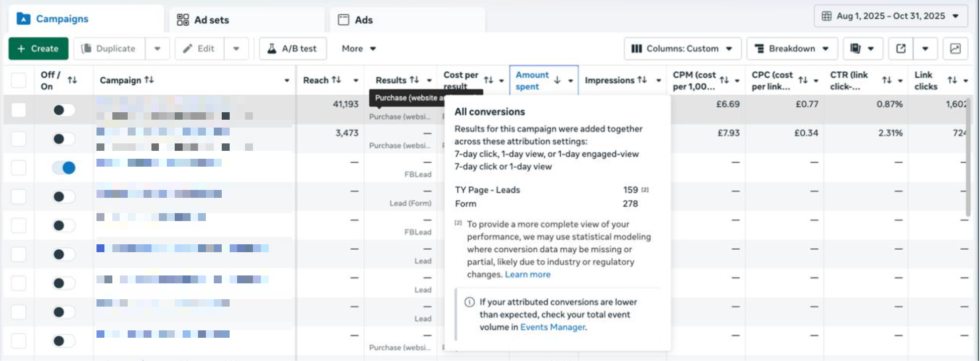Click the table's vertical scrollbar
The height and width of the screenshot is (361, 980).
coord(969,157)
